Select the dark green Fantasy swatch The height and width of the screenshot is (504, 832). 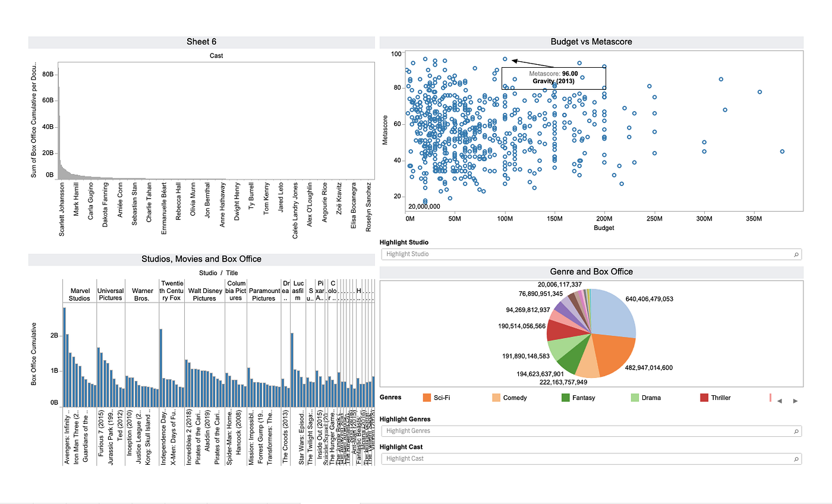pos(564,397)
